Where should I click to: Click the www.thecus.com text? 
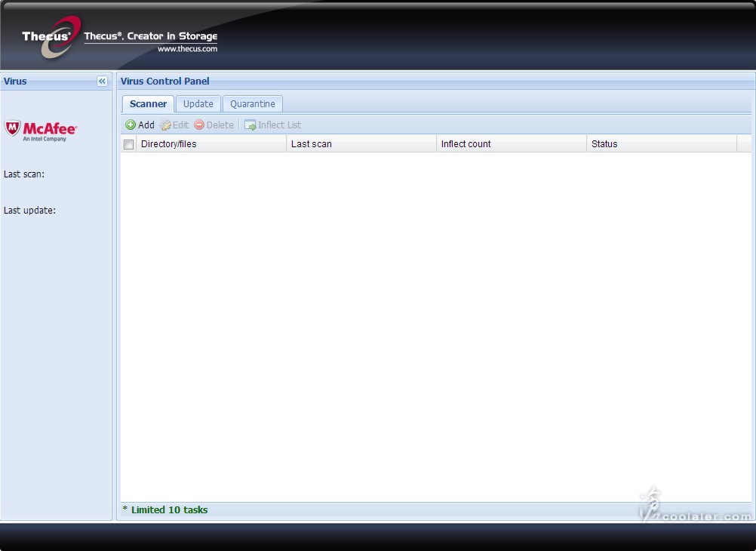[x=188, y=49]
